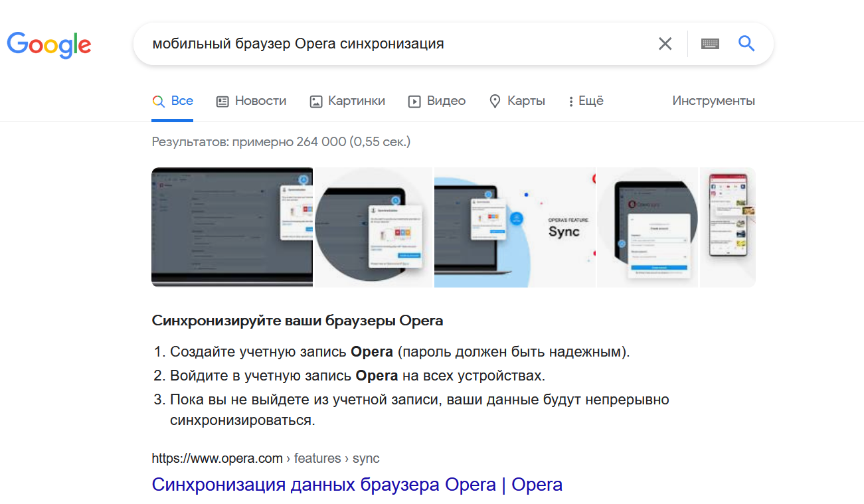Clear the search query with the X icon

point(665,44)
